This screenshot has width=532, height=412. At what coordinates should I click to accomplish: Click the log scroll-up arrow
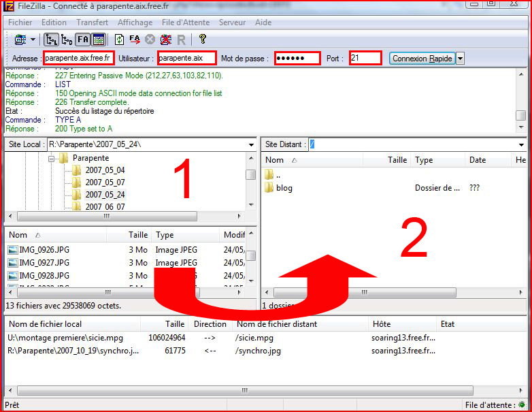point(521,74)
